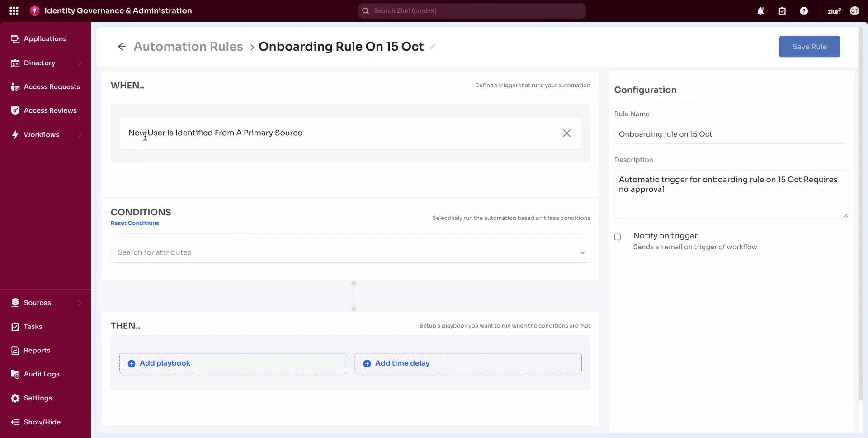Open Audit Logs from the sidebar
Screen dimensions: 868x438
(41, 374)
